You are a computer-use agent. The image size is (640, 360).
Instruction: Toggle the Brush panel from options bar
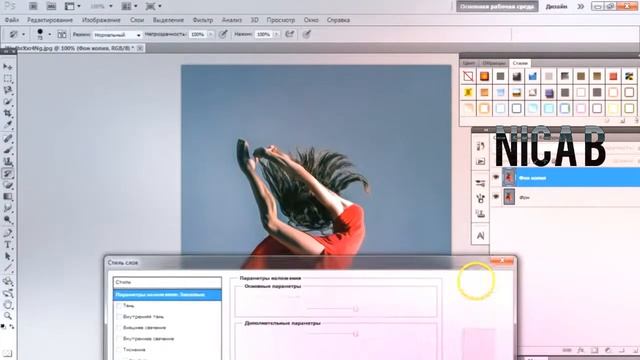[x=62, y=35]
